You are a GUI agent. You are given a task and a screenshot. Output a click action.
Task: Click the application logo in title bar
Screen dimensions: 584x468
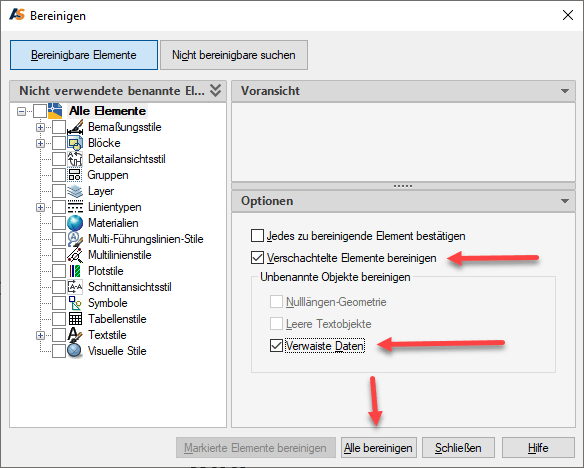point(17,15)
